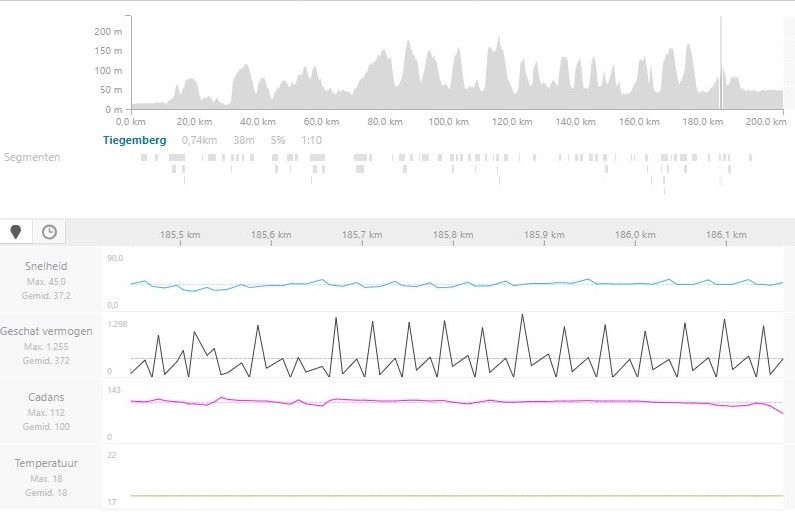795x530 pixels.
Task: Click the 1:10 segment time value
Action: [311, 140]
